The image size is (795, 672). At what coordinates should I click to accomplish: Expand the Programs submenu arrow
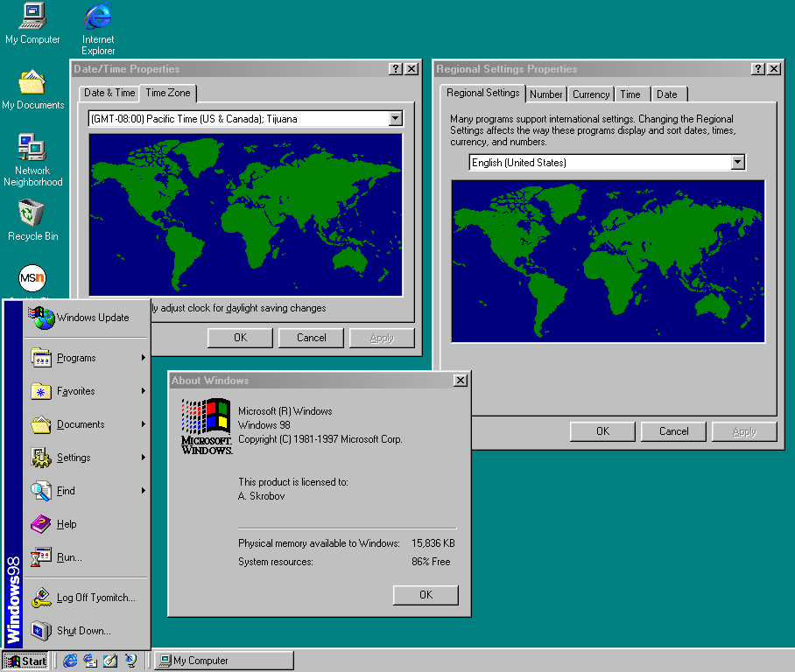pyautogui.click(x=144, y=358)
